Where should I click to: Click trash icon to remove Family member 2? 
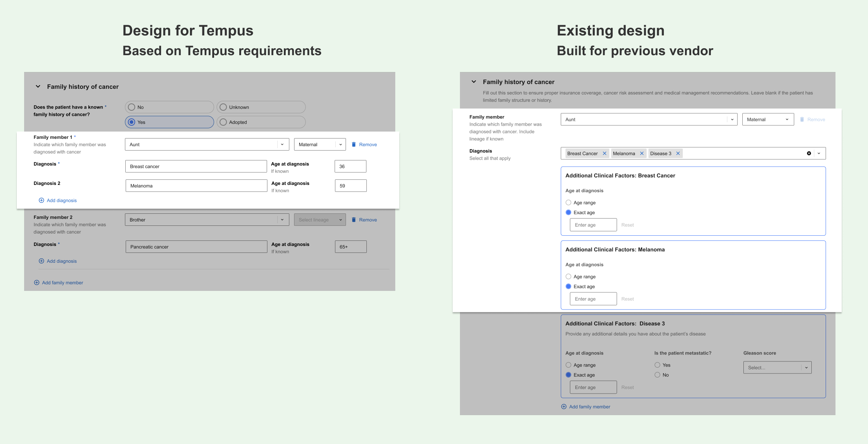tap(354, 220)
